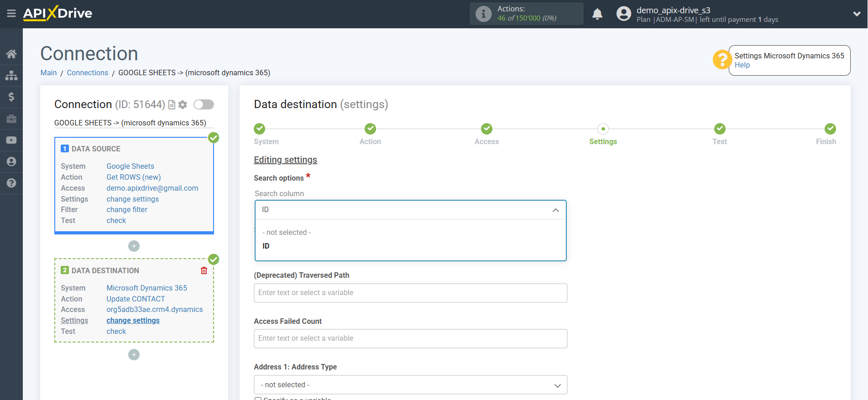Click the data source green check badge
The height and width of the screenshot is (400, 868).
(x=214, y=138)
